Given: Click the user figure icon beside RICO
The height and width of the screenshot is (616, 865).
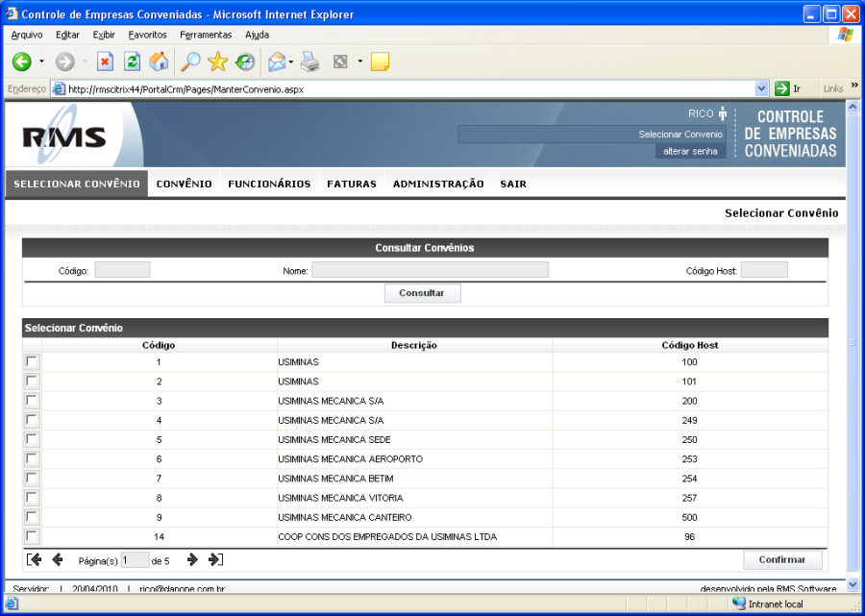Looking at the screenshot, I should 723,113.
